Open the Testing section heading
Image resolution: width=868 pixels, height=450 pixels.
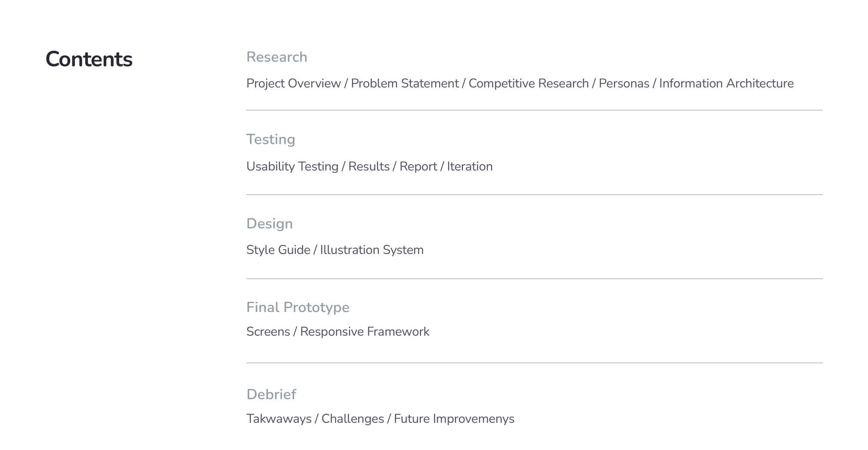coord(270,140)
